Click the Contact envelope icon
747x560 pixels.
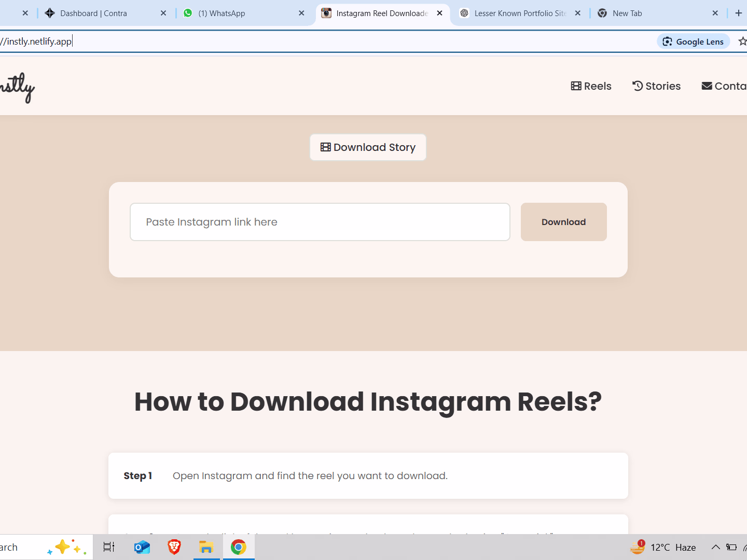(x=707, y=86)
